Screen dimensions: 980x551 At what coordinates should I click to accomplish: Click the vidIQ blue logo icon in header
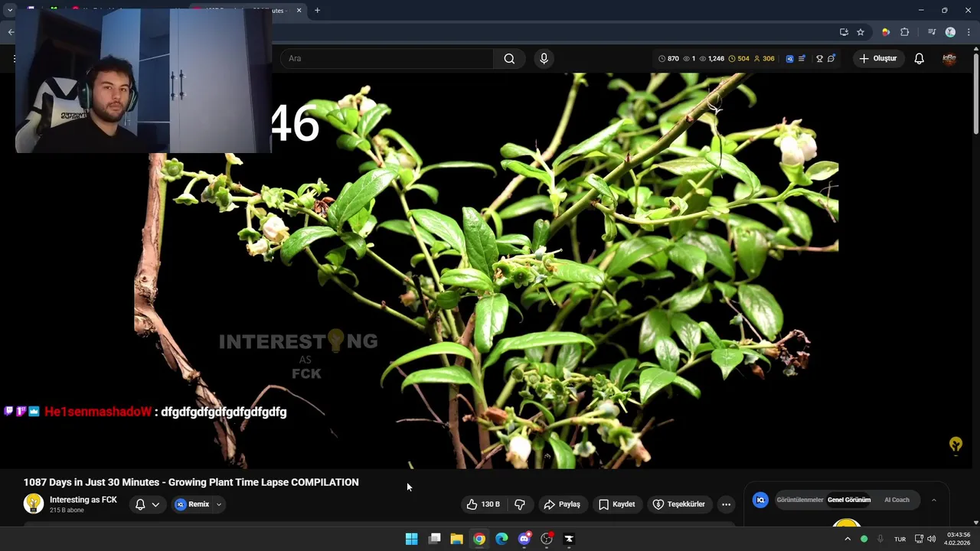789,59
